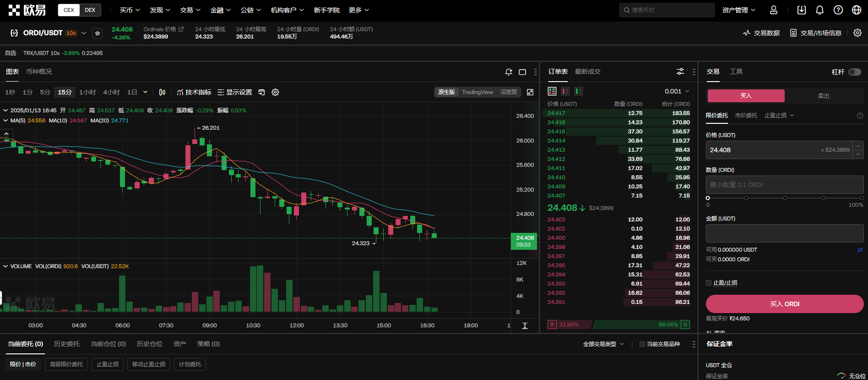Select the 卖出 sell button

coord(824,96)
